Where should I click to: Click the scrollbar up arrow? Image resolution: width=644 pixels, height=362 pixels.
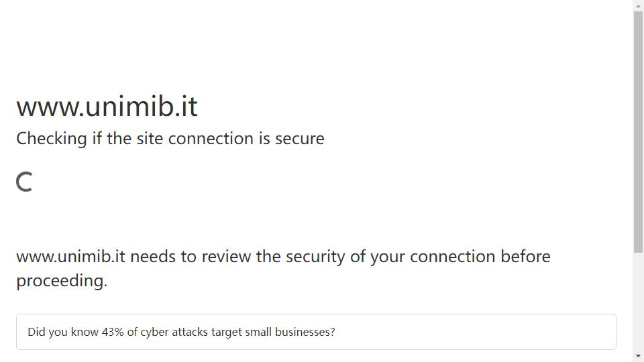tap(638, 5)
